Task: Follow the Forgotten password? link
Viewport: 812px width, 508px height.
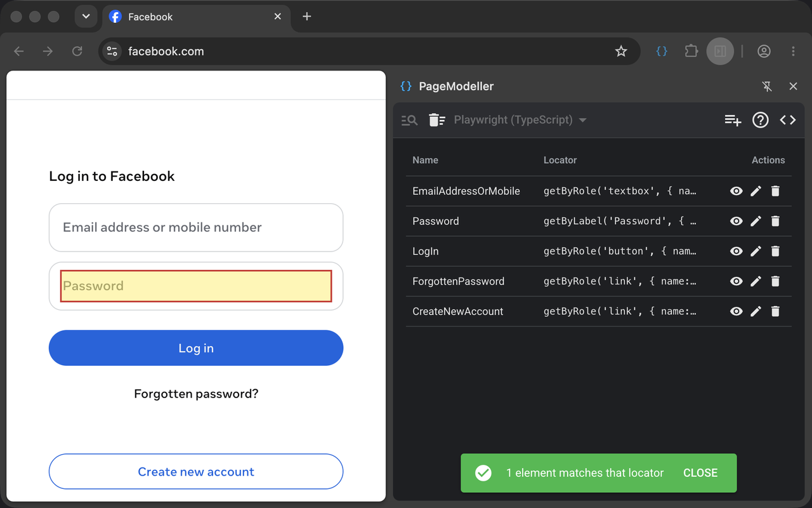Action: (x=196, y=394)
